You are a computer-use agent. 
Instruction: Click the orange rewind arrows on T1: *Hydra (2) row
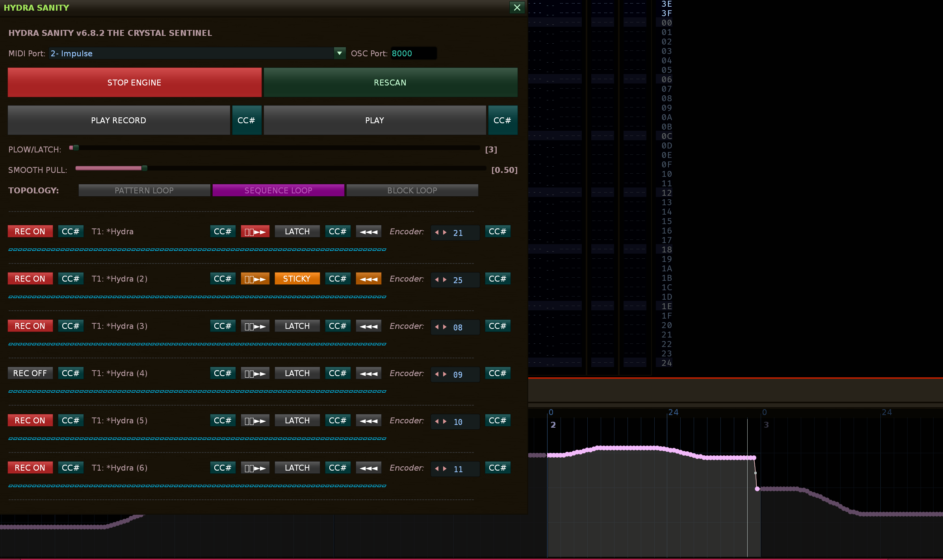(368, 279)
